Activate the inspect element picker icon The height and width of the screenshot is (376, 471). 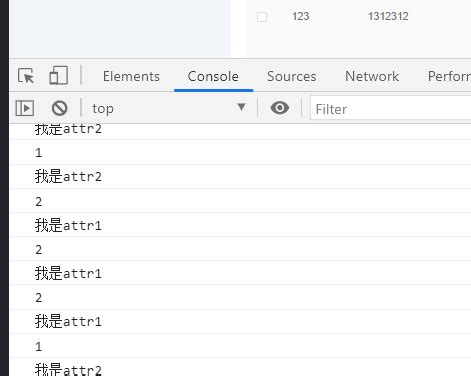(x=26, y=76)
